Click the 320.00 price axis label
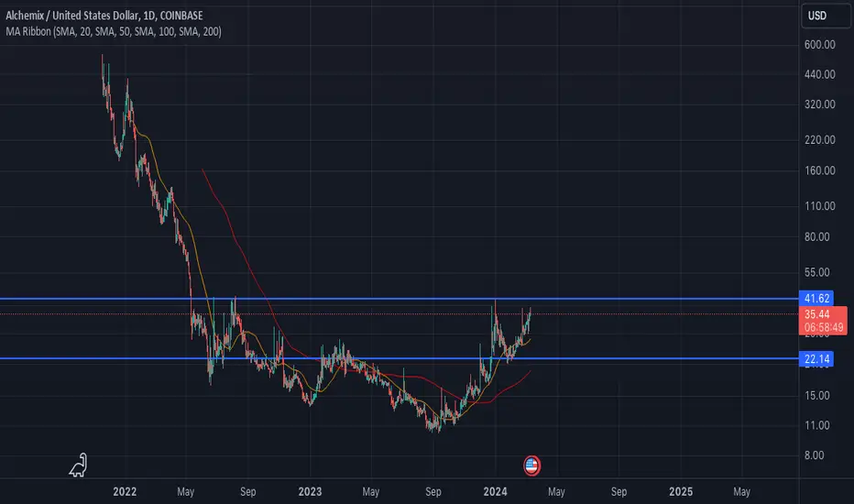Image resolution: width=854 pixels, height=504 pixels. 820,104
